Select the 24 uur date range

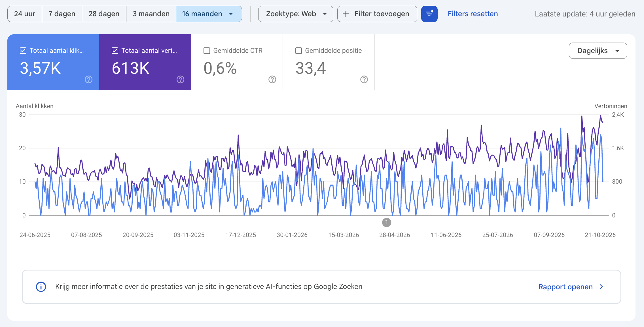coord(25,14)
